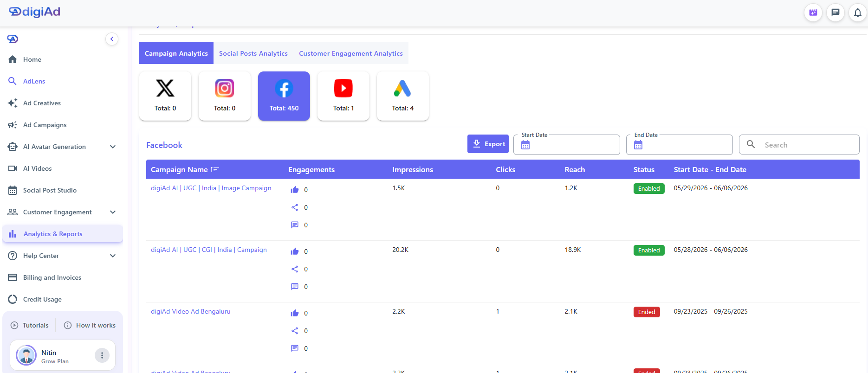The width and height of the screenshot is (868, 373).
Task: Click comments icon for Video Ad Bengaluru row
Action: (x=295, y=348)
